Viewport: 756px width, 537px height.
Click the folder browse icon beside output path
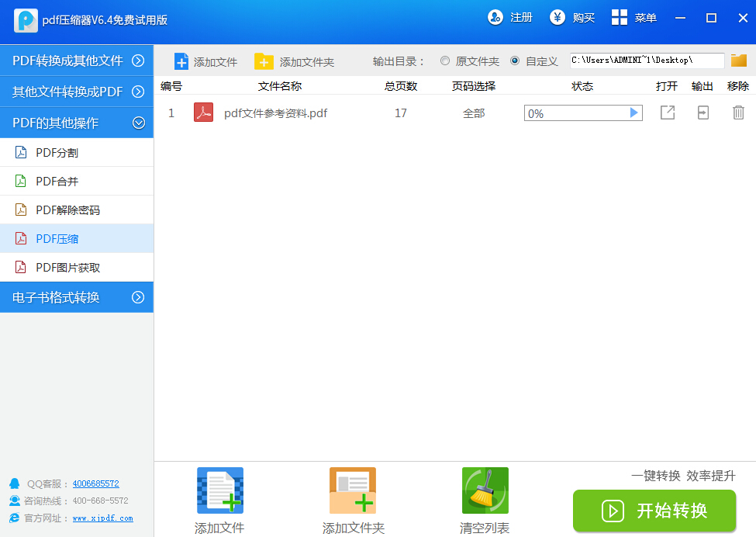pos(737,60)
